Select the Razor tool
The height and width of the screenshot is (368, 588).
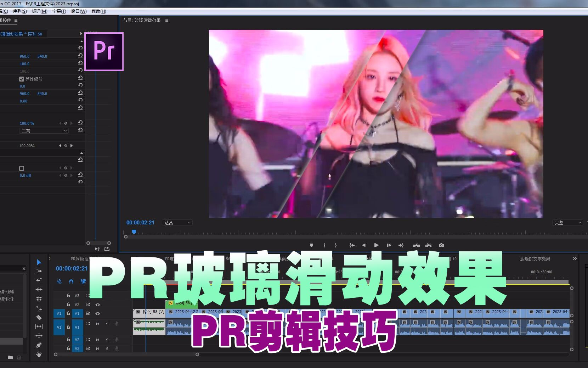[x=39, y=317]
